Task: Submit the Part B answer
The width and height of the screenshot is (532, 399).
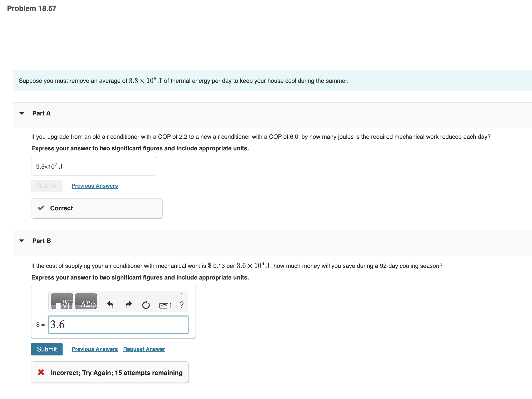Action: point(47,349)
